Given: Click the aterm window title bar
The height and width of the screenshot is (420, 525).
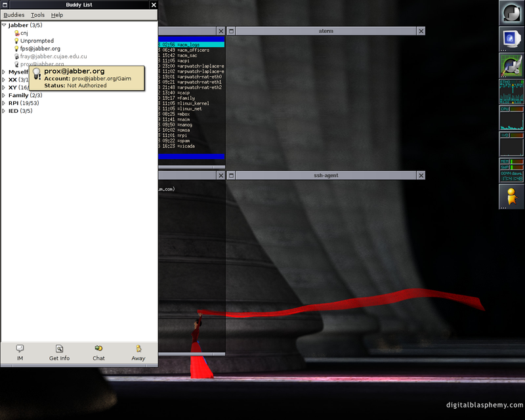Looking at the screenshot, I should click(325, 31).
